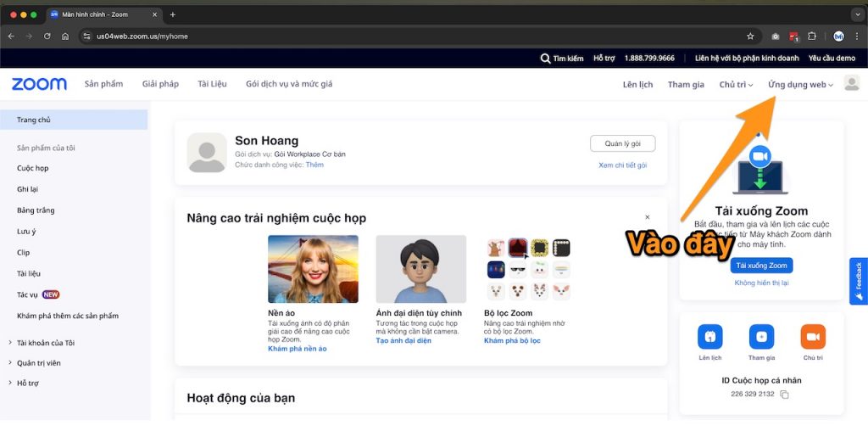Click the camera extension icon in toolbar
The width and height of the screenshot is (868, 448).
(x=775, y=36)
